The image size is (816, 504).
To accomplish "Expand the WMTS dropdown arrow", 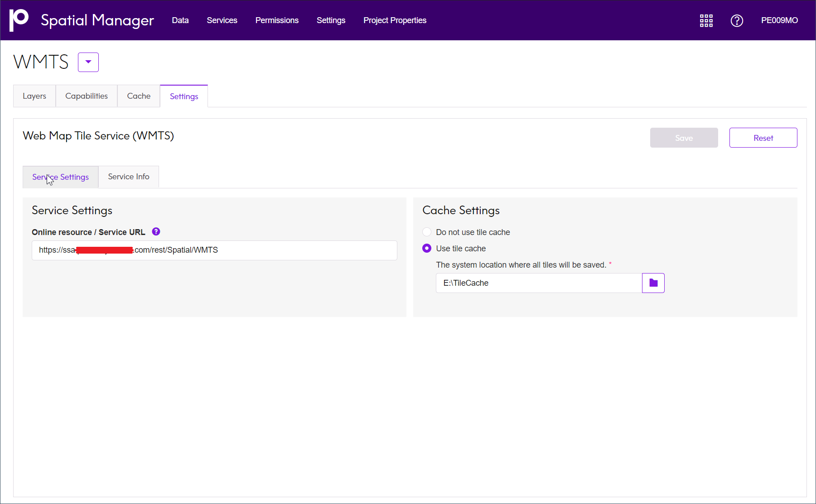I will 88,62.
